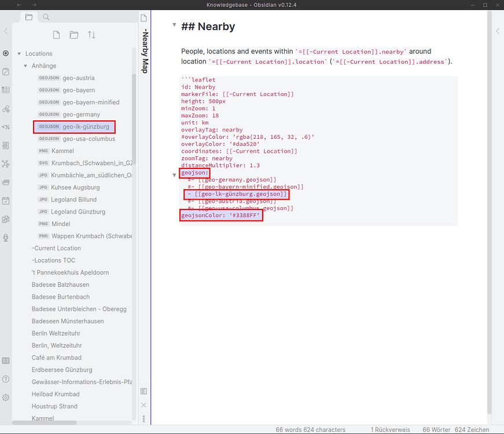This screenshot has width=504, height=434.
Task: Open a random note using the dice icon
Action: click(6, 72)
